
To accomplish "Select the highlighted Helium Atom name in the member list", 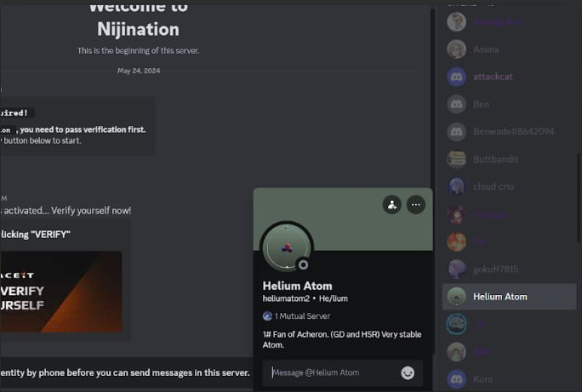I will tap(500, 297).
